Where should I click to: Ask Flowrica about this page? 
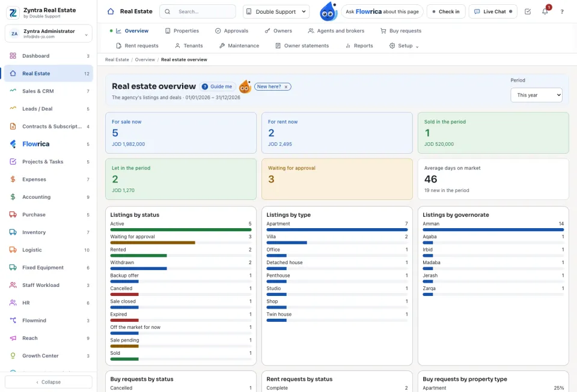click(x=382, y=12)
